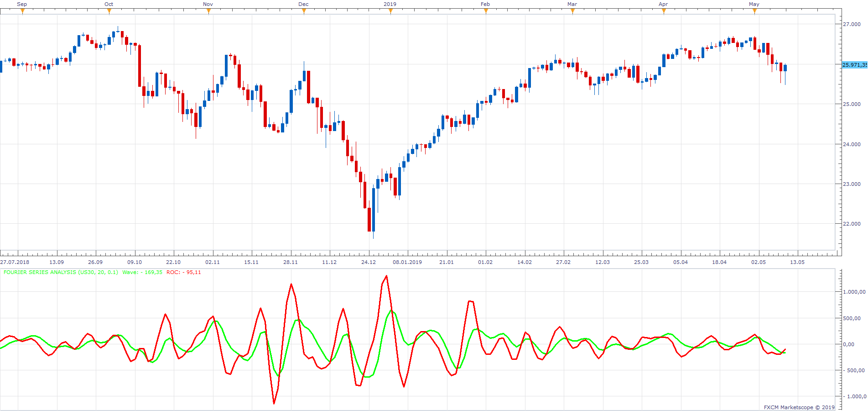Click the red ROC value label
868x411 pixels.
click(x=183, y=272)
